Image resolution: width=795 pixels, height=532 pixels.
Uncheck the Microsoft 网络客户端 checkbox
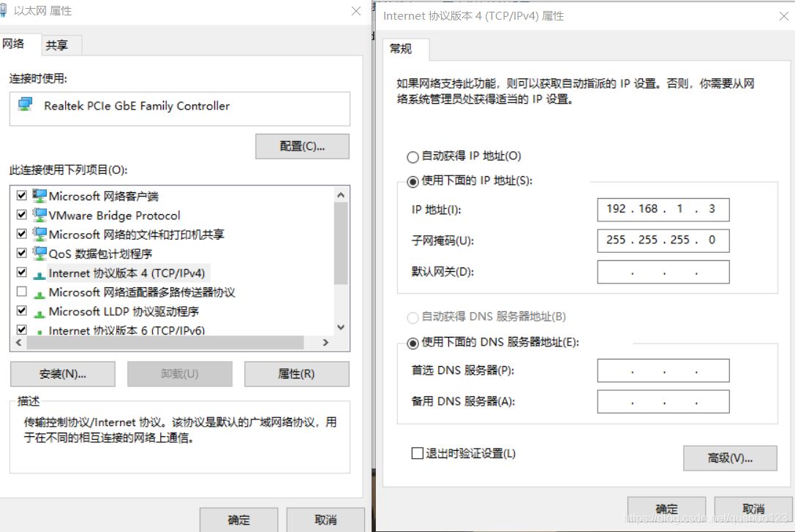[22, 195]
